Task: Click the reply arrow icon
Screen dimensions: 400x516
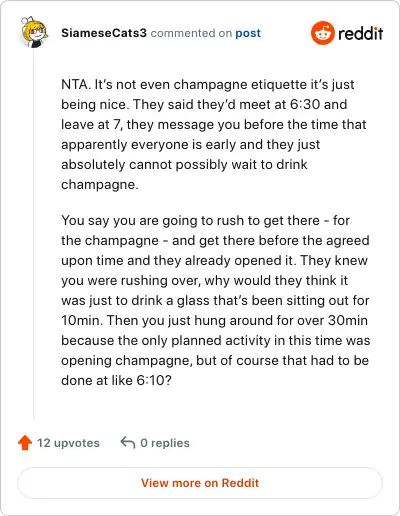Action: pos(128,442)
